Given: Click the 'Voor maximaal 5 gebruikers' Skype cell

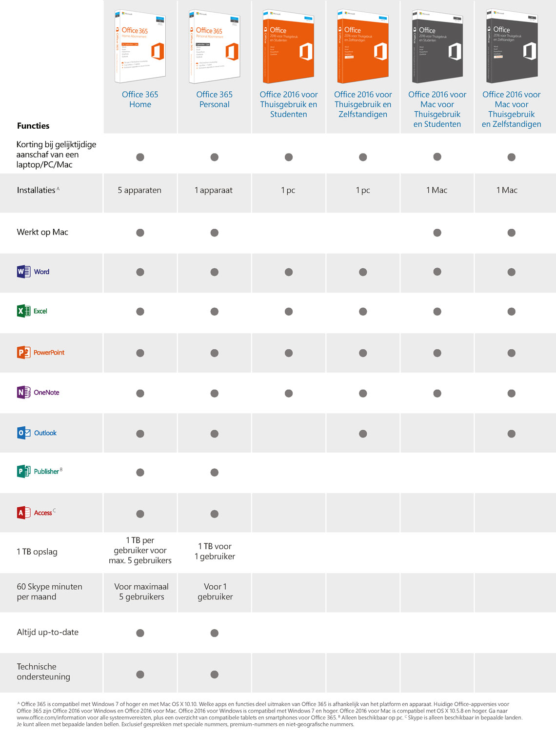Looking at the screenshot, I should pyautogui.click(x=141, y=592).
